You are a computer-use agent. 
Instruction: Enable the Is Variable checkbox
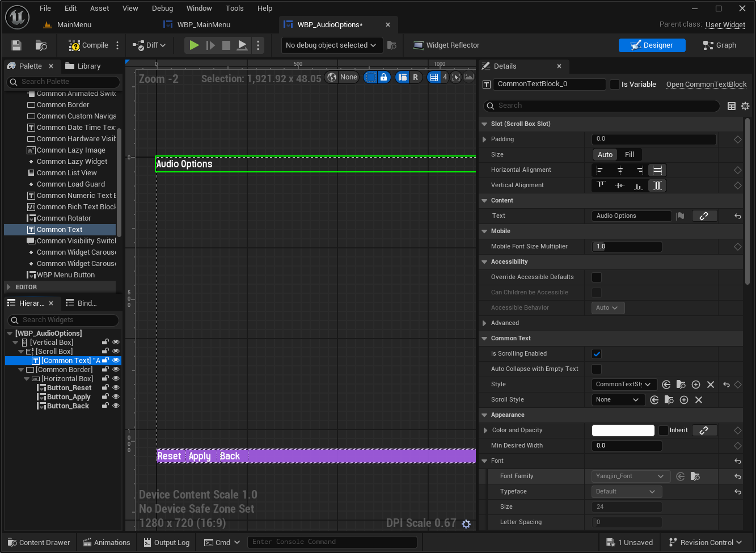[615, 85]
